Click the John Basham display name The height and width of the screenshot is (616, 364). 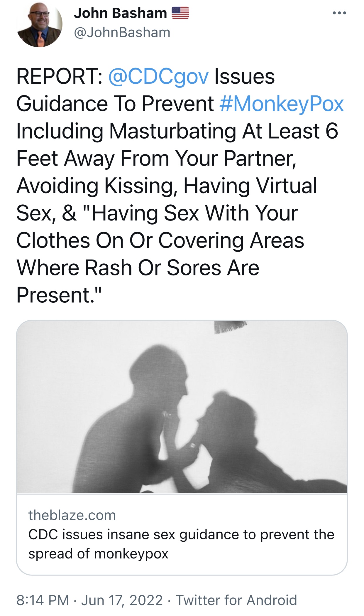tap(120, 13)
